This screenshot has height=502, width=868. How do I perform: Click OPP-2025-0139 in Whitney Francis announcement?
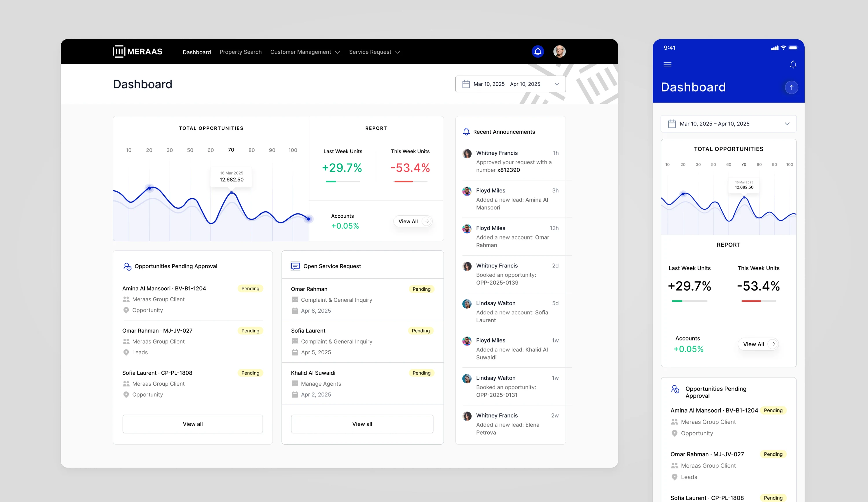click(497, 283)
